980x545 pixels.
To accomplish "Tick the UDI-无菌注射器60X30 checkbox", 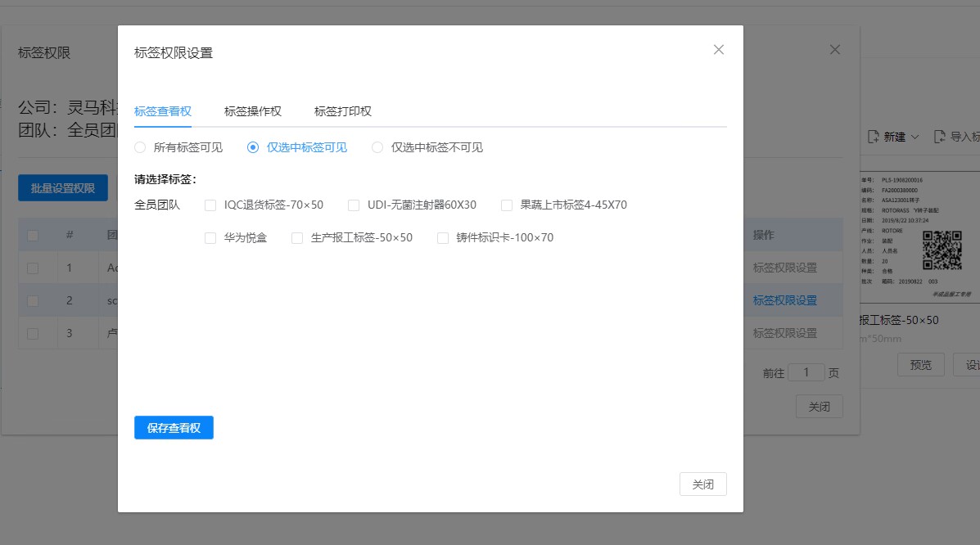I will [x=354, y=205].
